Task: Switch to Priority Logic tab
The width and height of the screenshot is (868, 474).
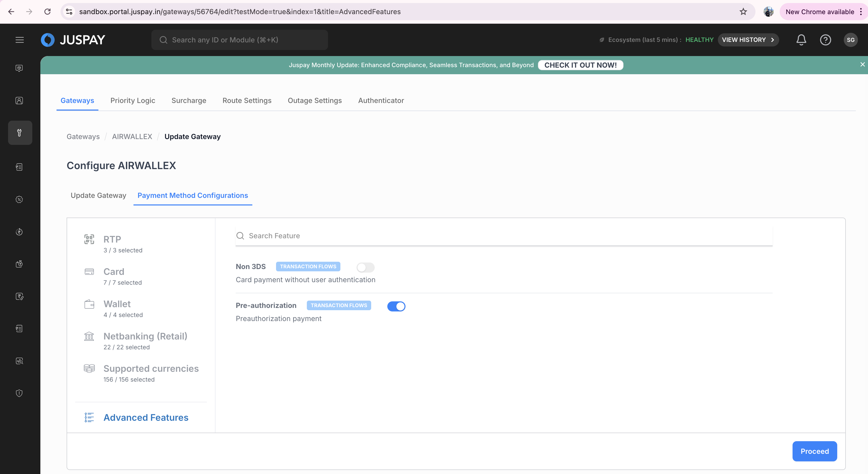Action: (133, 100)
